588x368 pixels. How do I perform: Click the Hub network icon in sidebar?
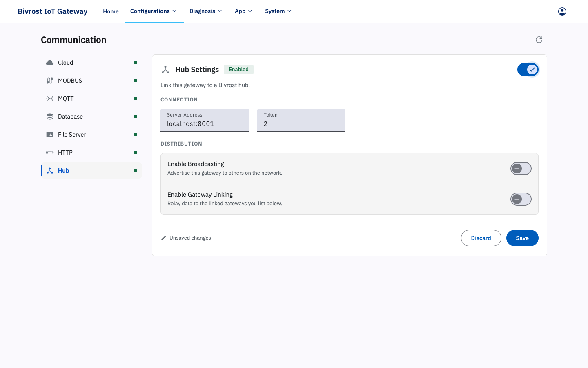(50, 171)
